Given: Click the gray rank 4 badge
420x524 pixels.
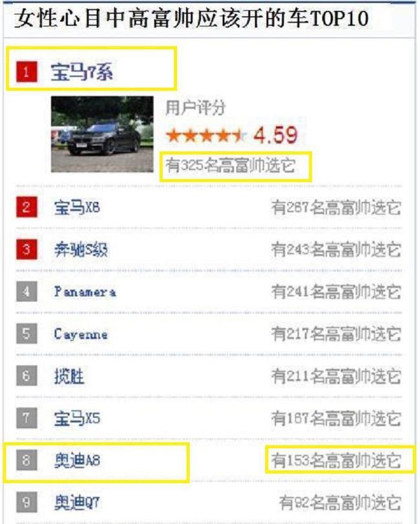Looking at the screenshot, I should tap(26, 291).
